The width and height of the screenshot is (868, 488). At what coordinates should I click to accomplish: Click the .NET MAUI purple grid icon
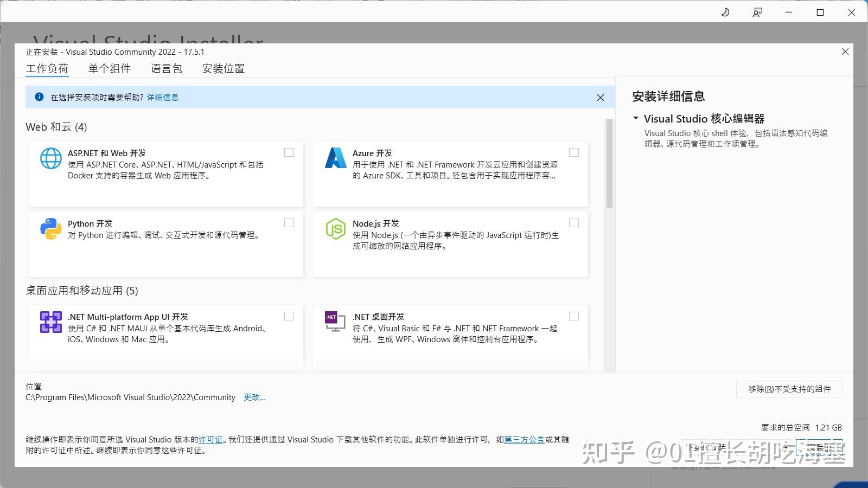(x=51, y=322)
